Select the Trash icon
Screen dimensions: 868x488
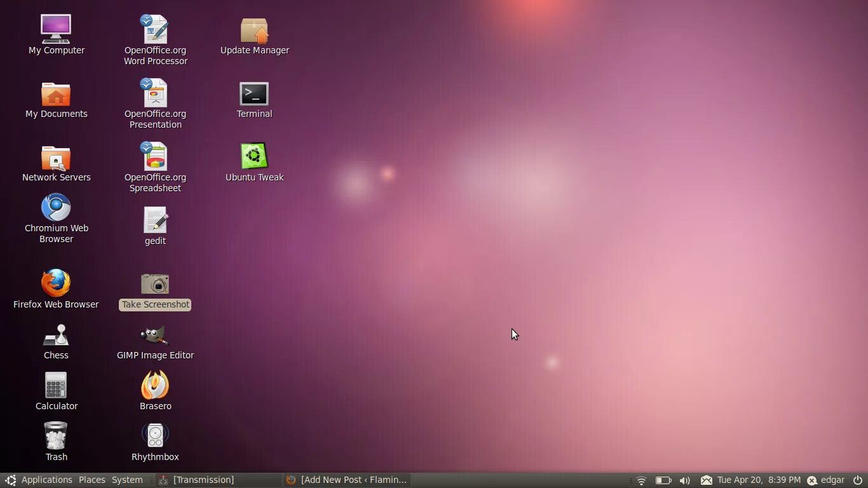pos(56,436)
